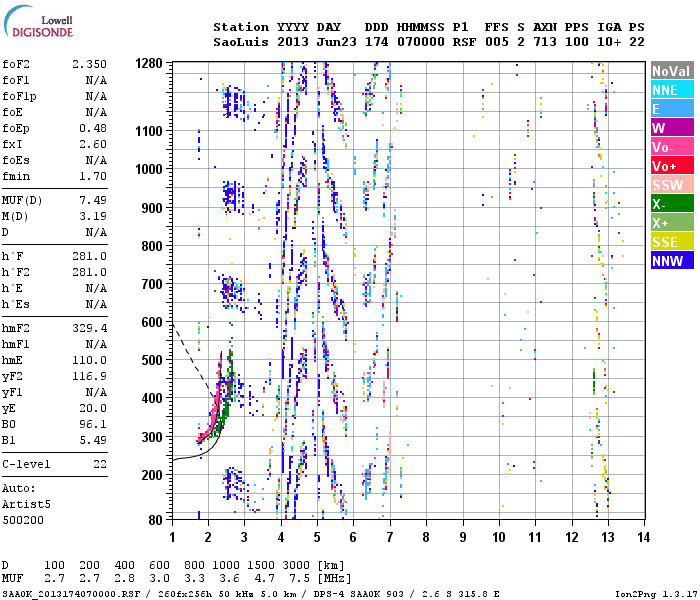Click the 7 MHz frequency axis label
Screen dimensions: 700x600
(390, 537)
